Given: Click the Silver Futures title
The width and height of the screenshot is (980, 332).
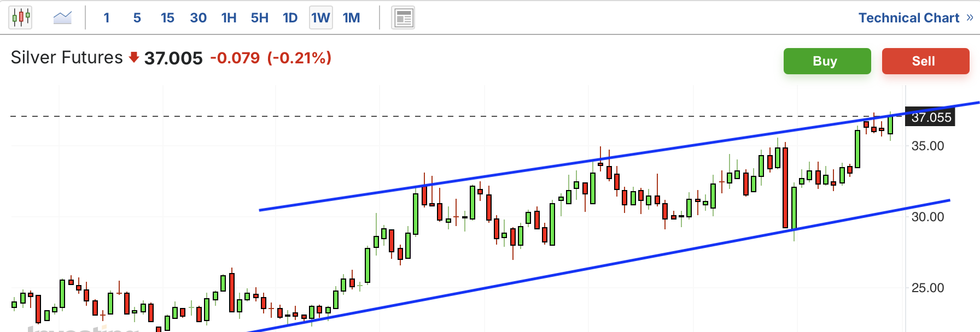Looking at the screenshot, I should pos(67,57).
